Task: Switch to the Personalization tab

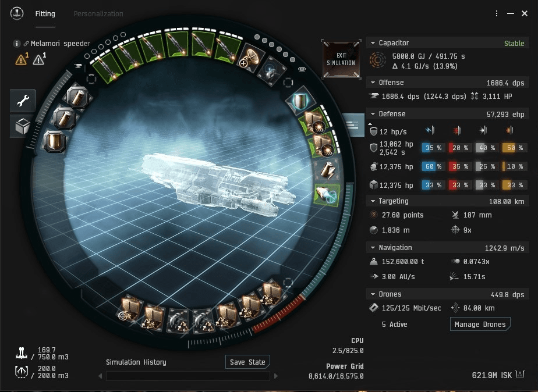Action: (x=98, y=14)
